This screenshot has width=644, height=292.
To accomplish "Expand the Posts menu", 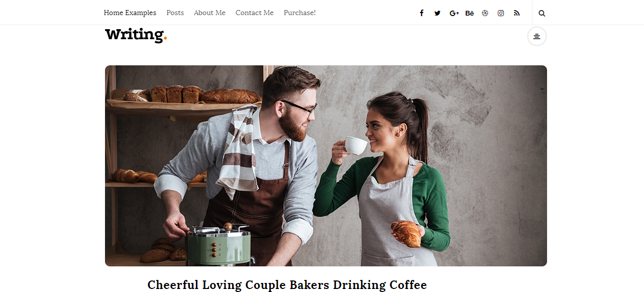I will point(175,13).
